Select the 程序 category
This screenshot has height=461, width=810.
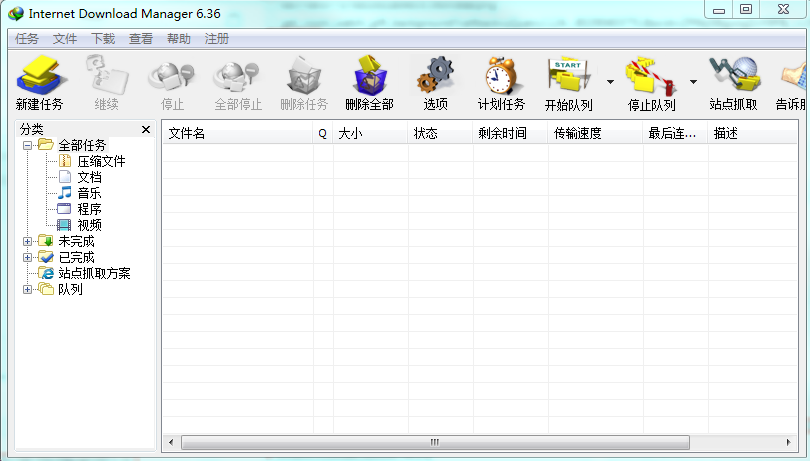(x=89, y=209)
